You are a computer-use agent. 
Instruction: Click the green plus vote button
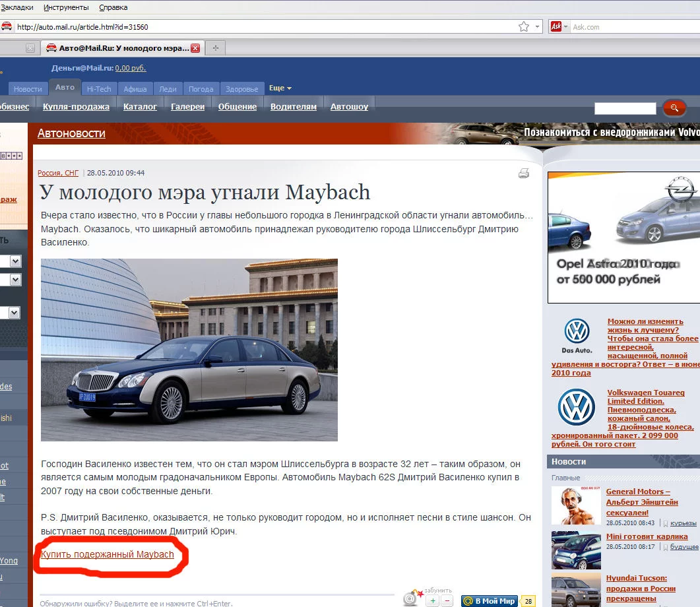(433, 601)
